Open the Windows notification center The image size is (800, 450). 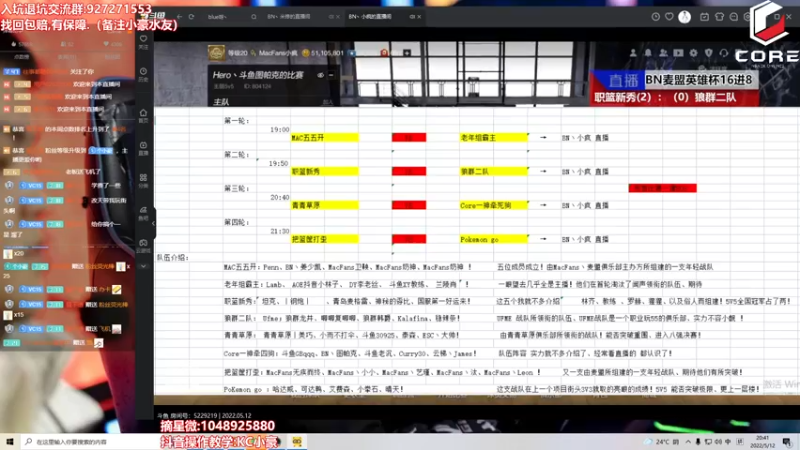click(x=787, y=441)
